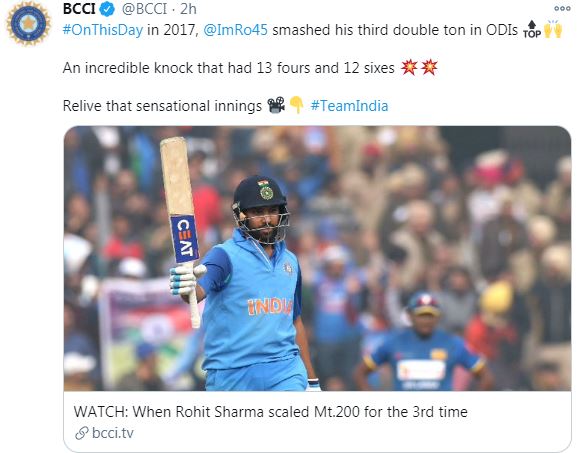Click the blue verified badge

108,9
